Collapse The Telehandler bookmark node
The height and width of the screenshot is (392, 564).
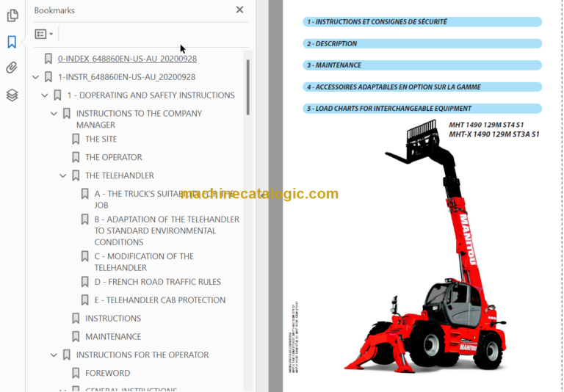pos(62,176)
